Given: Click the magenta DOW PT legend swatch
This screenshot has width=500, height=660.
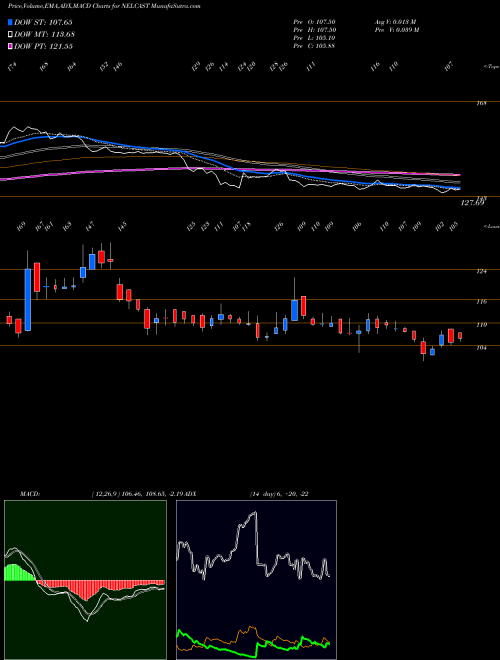Looking at the screenshot, I should coord(10,46).
